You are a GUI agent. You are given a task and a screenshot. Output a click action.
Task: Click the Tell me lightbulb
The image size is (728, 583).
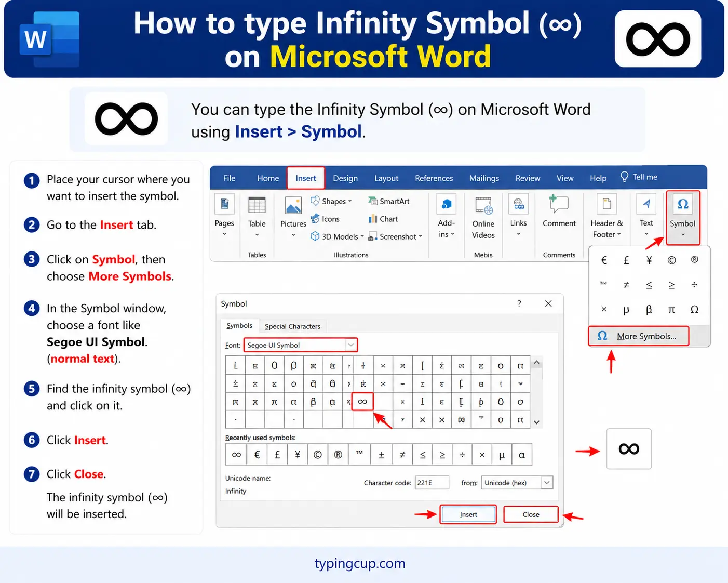pos(624,177)
